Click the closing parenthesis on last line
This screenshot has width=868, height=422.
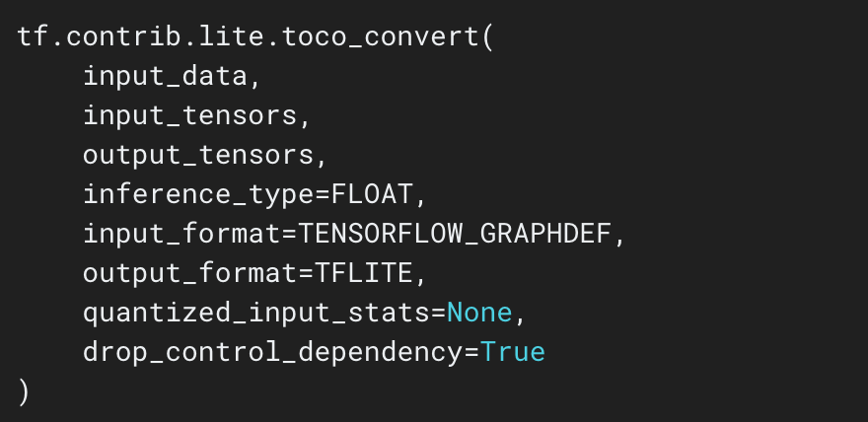pyautogui.click(x=24, y=391)
